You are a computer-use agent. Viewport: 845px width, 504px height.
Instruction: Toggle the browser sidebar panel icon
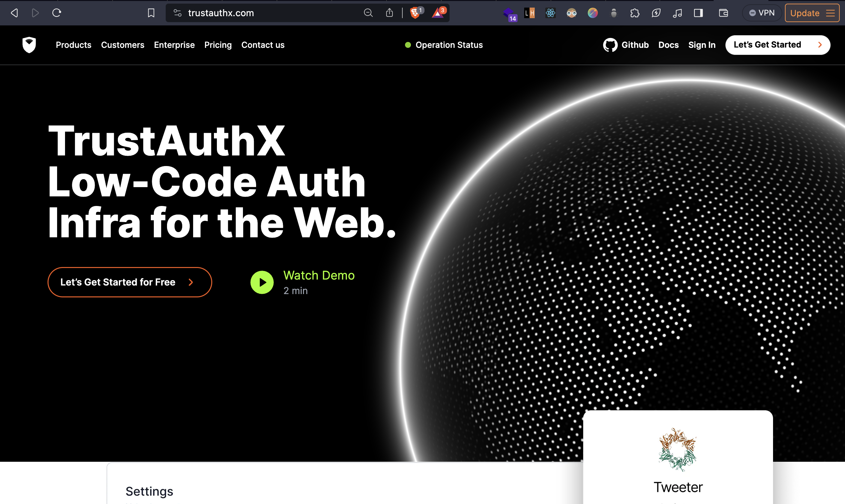pyautogui.click(x=698, y=13)
